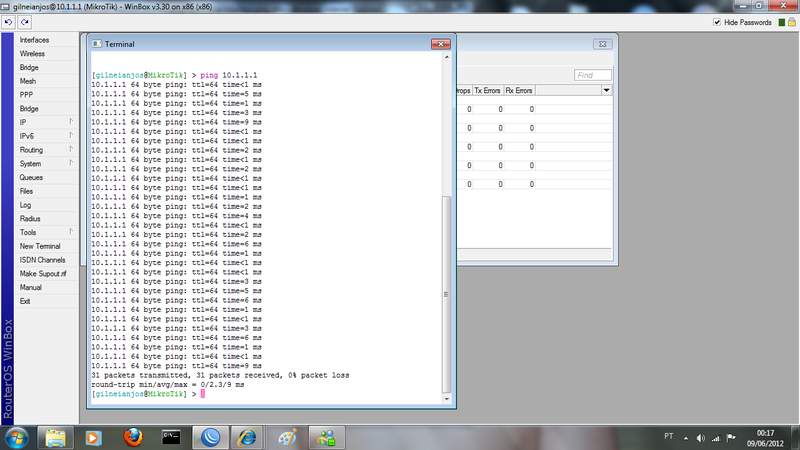This screenshot has width=800, height=450.
Task: Close the Terminal window
Action: pos(441,44)
